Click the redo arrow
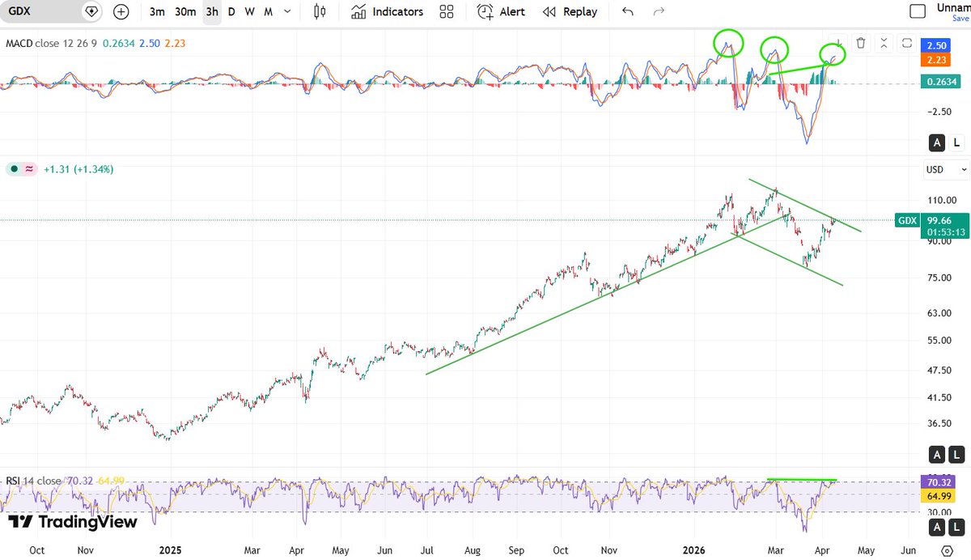 (x=657, y=11)
